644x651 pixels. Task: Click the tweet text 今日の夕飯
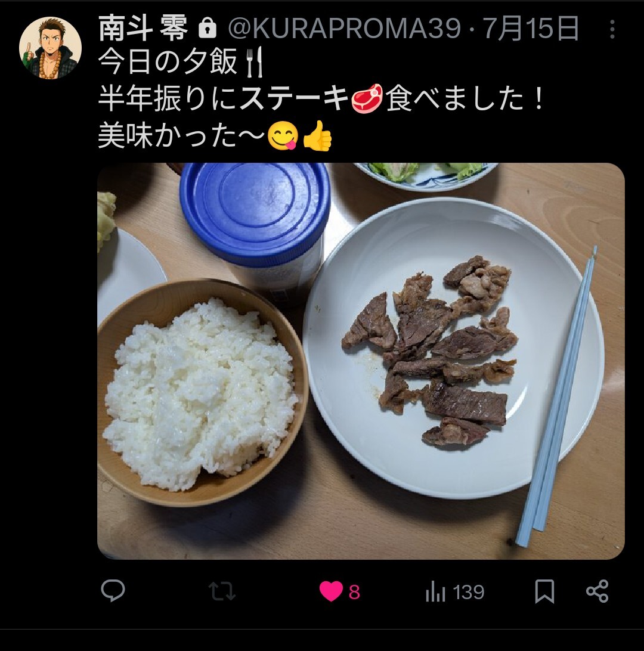[x=168, y=62]
